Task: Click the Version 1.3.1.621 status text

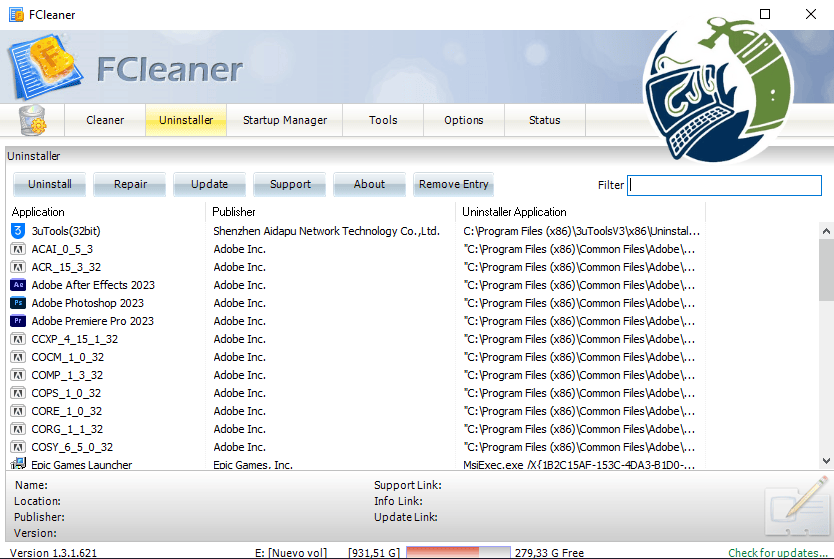Action: (x=53, y=553)
